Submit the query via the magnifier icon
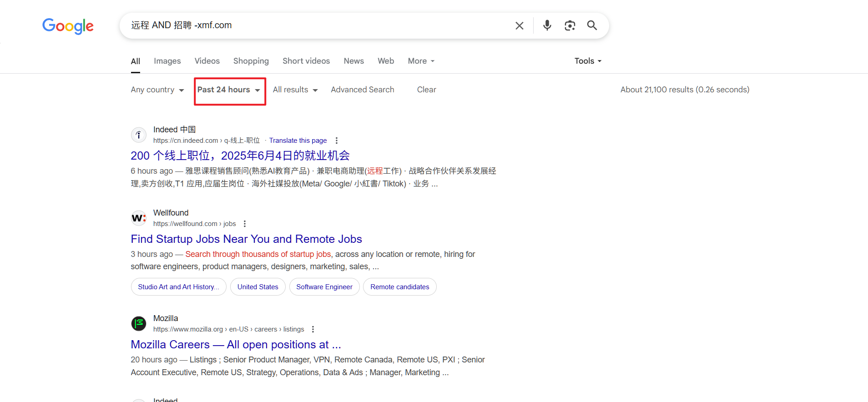Screen dimensions: 868x402 coord(592,25)
